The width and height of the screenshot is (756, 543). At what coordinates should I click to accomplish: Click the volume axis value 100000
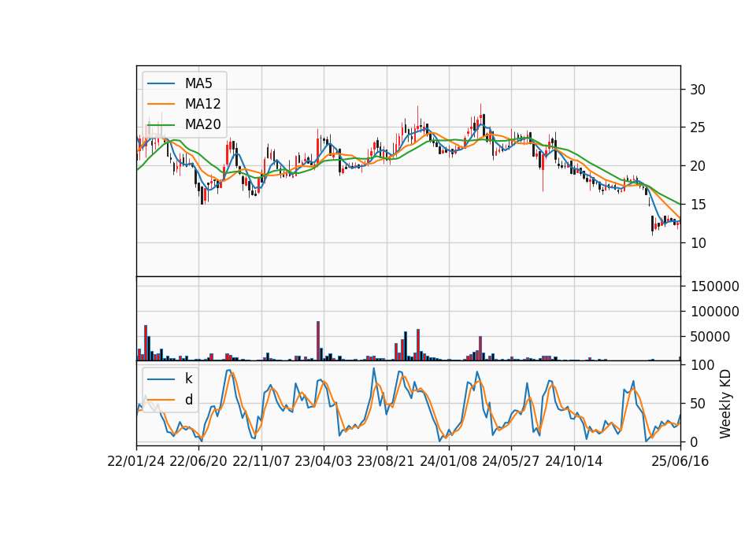click(x=714, y=312)
